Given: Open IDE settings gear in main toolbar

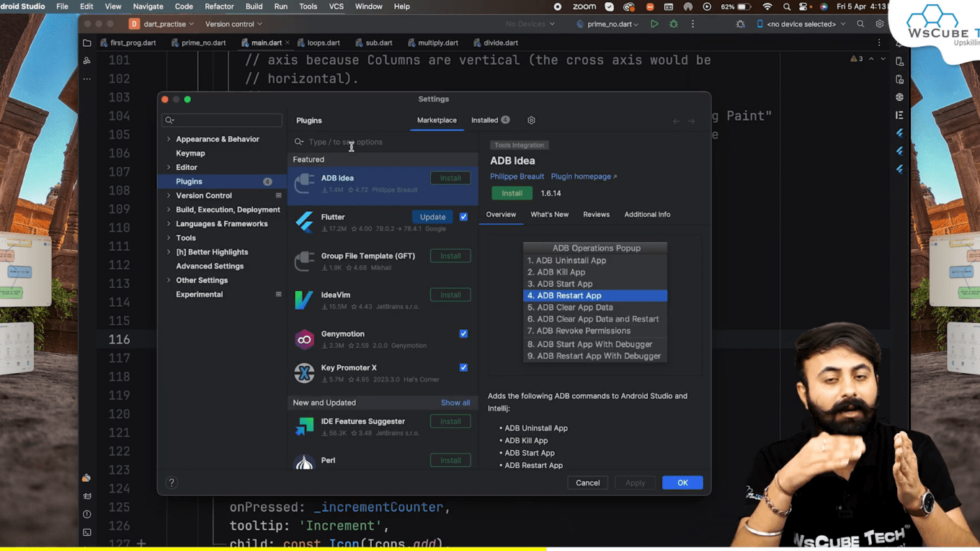Looking at the screenshot, I should pos(879,24).
